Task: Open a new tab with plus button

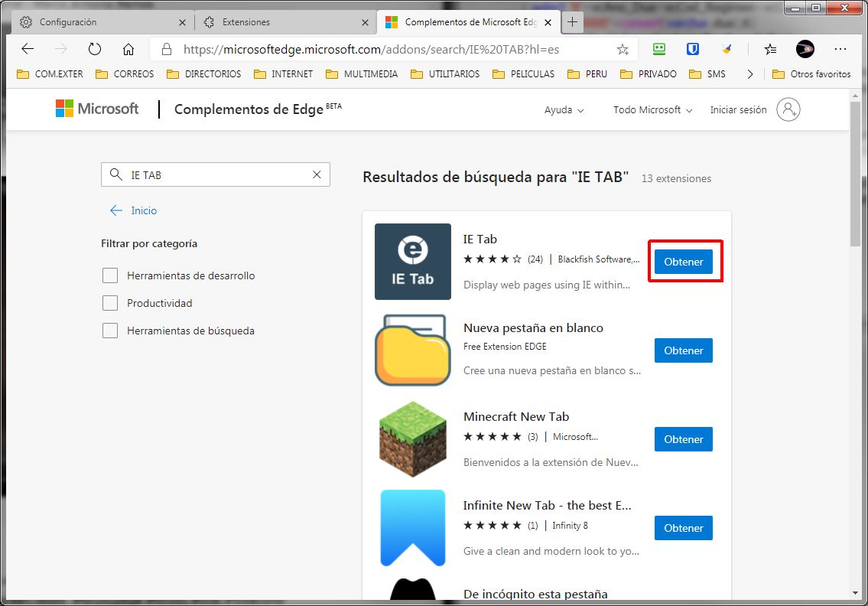Action: click(572, 22)
